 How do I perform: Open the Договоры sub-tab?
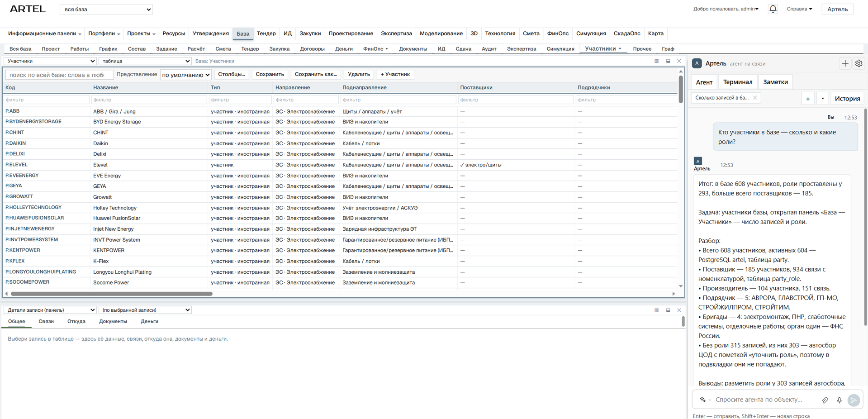pos(312,49)
